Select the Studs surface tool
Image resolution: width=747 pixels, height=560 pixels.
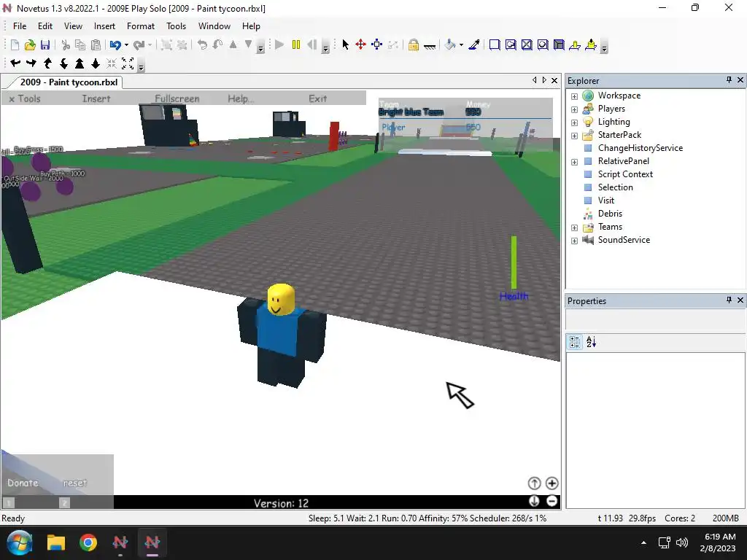[x=543, y=44]
